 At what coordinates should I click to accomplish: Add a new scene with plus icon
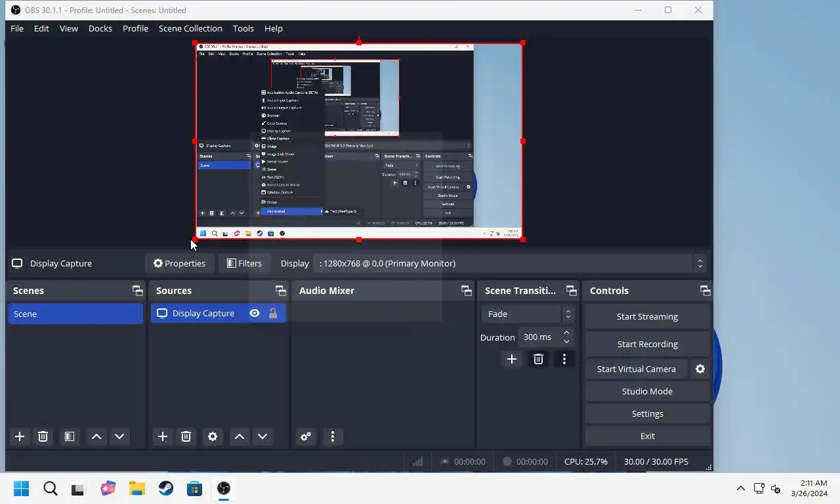(x=20, y=436)
